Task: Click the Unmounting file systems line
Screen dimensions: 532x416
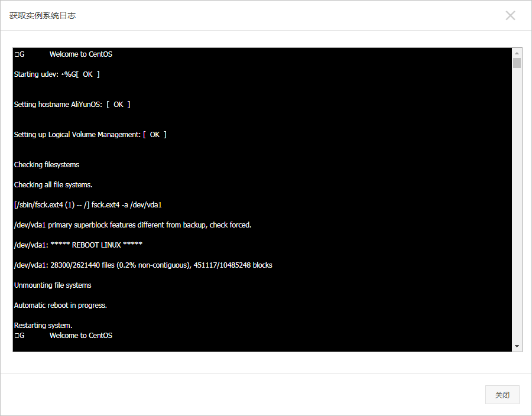Action: pos(53,285)
